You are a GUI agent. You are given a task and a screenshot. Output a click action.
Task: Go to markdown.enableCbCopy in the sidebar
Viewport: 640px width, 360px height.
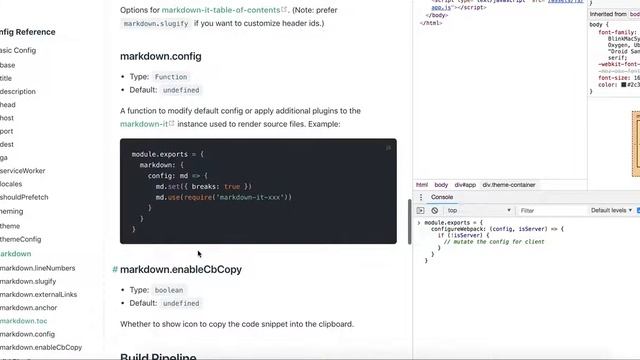click(x=41, y=347)
